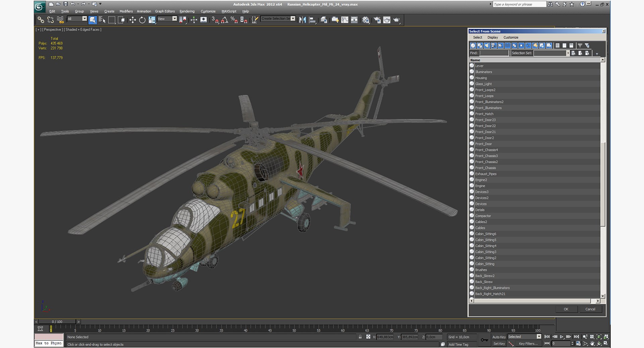The image size is (644, 348).
Task: Toggle Display Helpers filter in Select From Scene
Action: (x=500, y=46)
